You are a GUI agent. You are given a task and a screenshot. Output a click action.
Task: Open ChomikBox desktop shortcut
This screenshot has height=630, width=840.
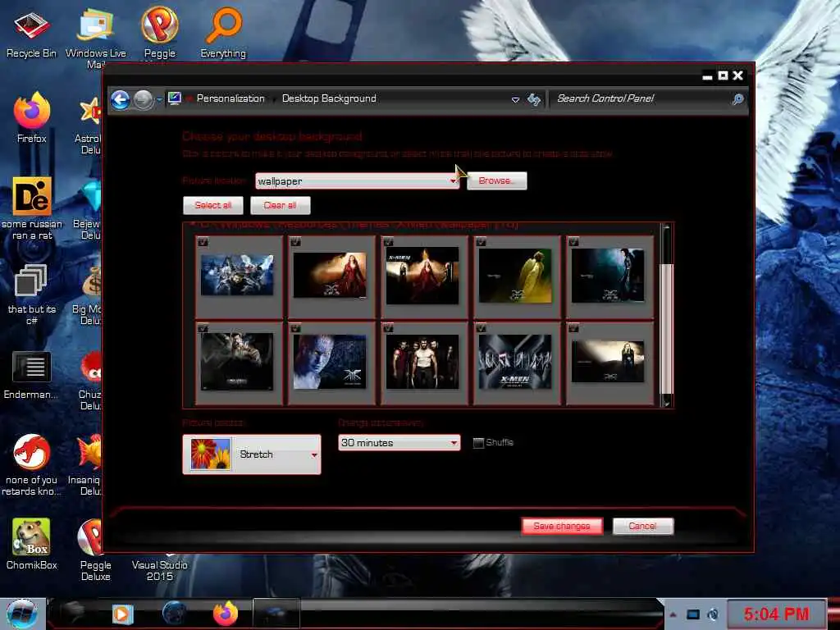[x=32, y=544]
